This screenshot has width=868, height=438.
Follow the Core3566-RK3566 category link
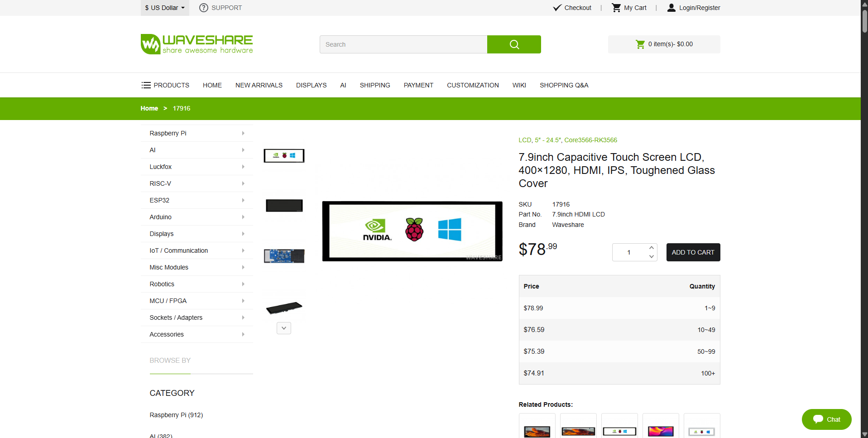point(590,140)
